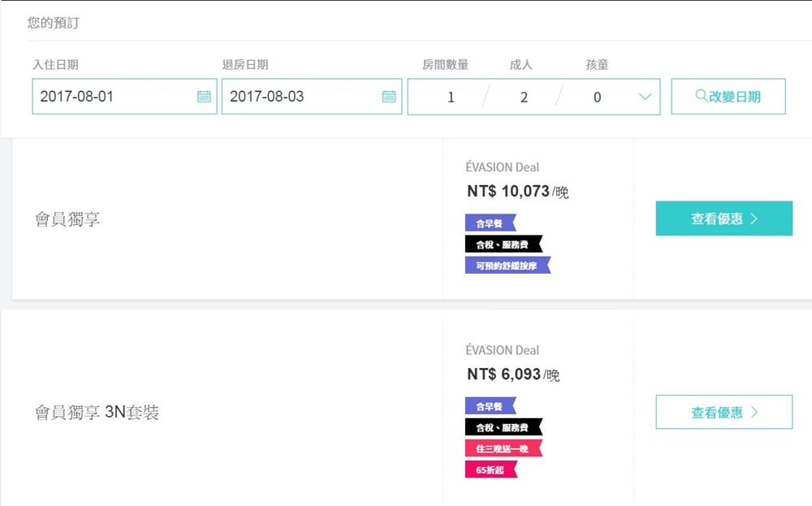812x506 pixels.
Task: Open the children count selector
Action: click(597, 97)
